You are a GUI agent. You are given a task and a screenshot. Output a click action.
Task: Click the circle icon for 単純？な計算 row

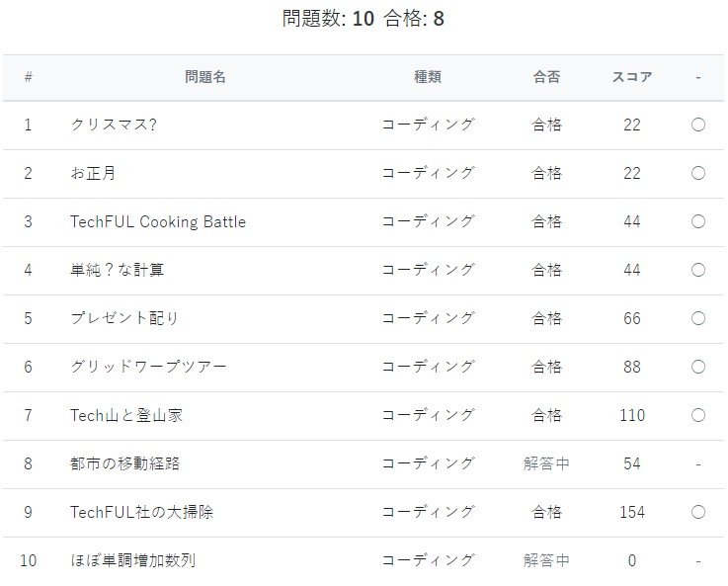click(x=698, y=270)
